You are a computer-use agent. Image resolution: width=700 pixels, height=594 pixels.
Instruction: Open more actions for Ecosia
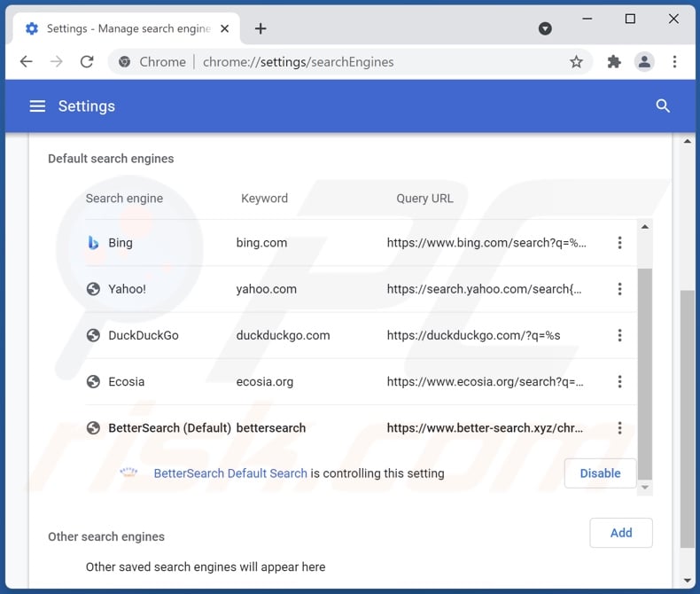pos(619,381)
